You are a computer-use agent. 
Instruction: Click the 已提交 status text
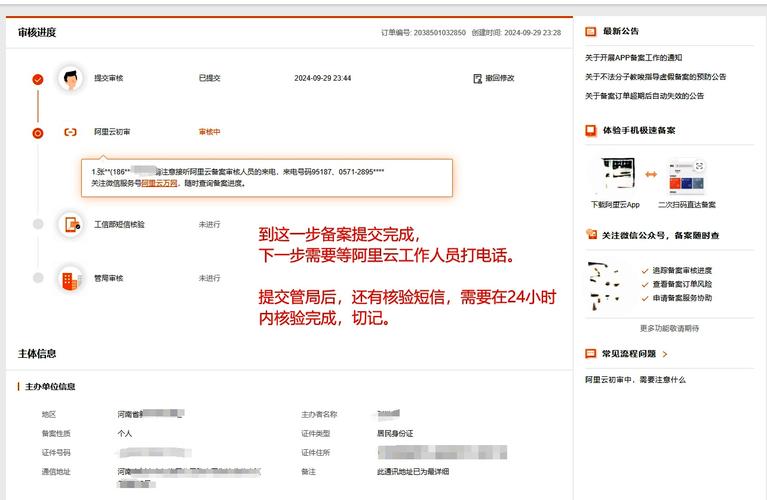tap(209, 78)
